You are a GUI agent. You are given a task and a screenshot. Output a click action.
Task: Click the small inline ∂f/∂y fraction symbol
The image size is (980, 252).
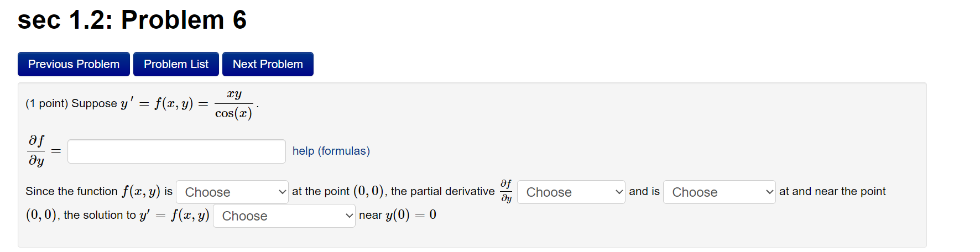coord(506,191)
